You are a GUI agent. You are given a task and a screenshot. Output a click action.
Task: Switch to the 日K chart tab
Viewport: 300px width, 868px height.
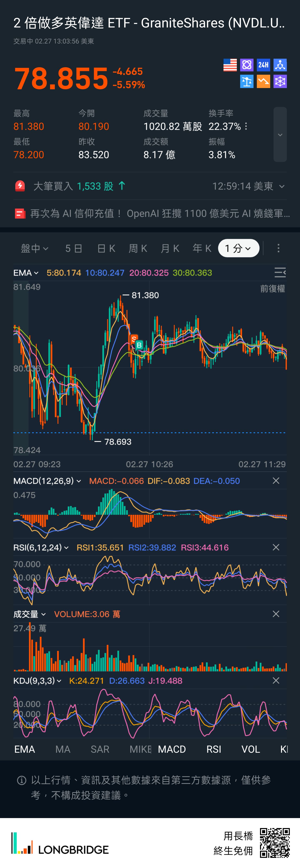point(106,248)
